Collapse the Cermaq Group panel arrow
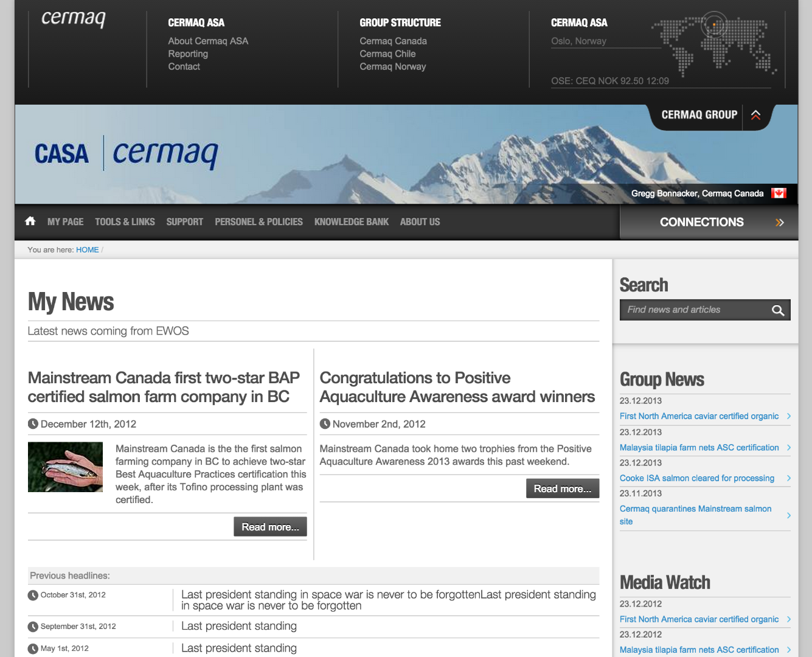812x657 pixels. point(755,115)
